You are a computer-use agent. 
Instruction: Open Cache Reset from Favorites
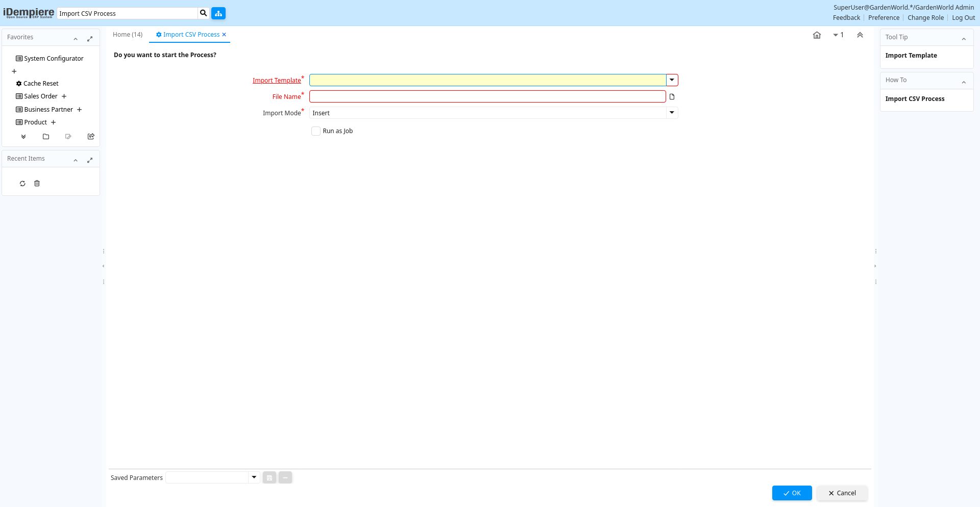(x=41, y=84)
